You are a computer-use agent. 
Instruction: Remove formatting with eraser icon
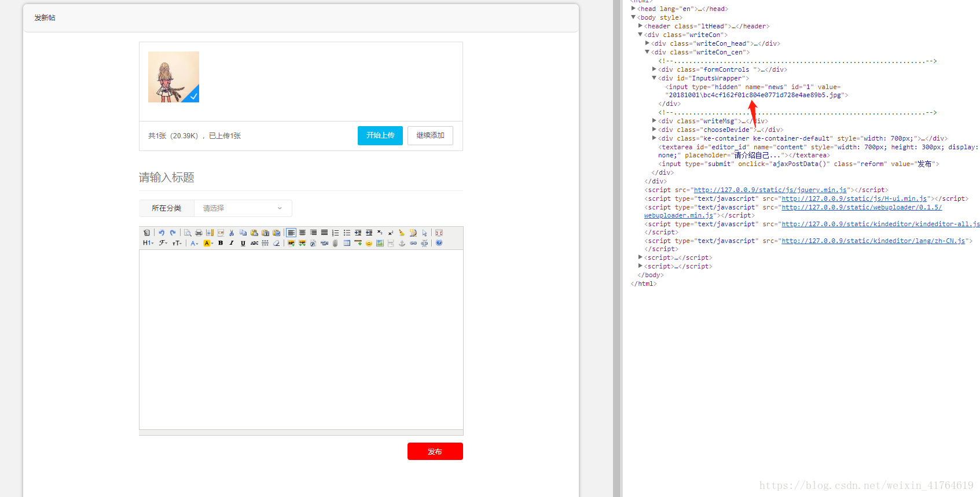coord(276,243)
